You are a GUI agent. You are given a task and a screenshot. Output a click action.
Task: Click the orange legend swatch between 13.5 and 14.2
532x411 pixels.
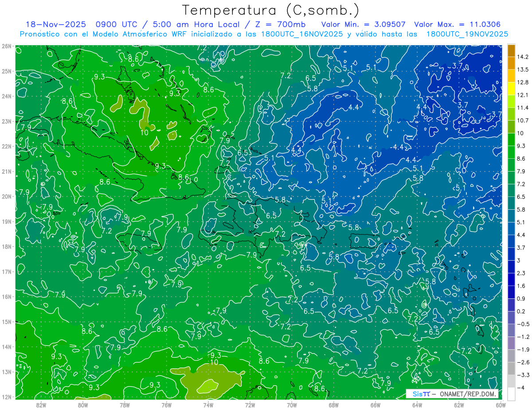coord(511,63)
